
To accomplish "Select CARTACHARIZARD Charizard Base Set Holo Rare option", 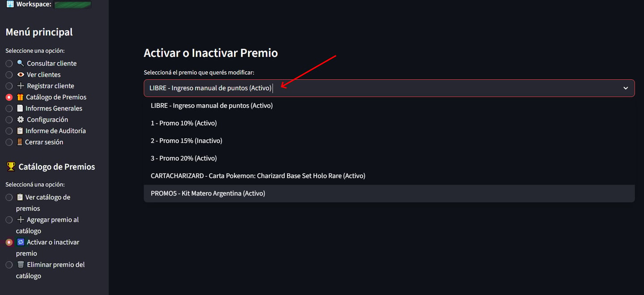I will [258, 176].
